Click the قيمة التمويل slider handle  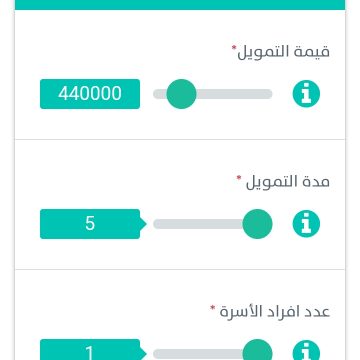coord(181,94)
